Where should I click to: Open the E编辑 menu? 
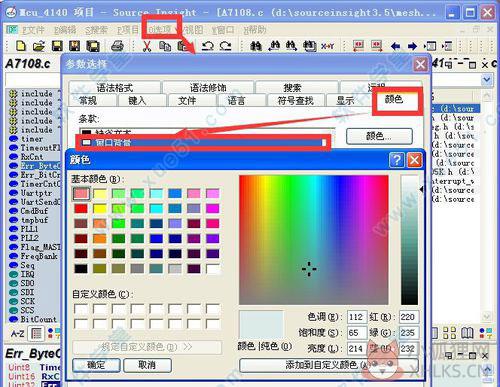click(x=65, y=30)
